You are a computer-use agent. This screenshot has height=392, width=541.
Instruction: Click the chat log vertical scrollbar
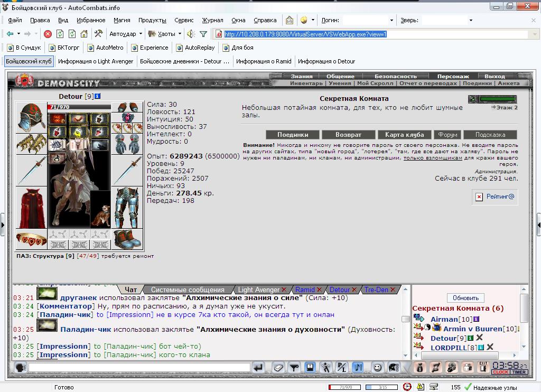406,322
